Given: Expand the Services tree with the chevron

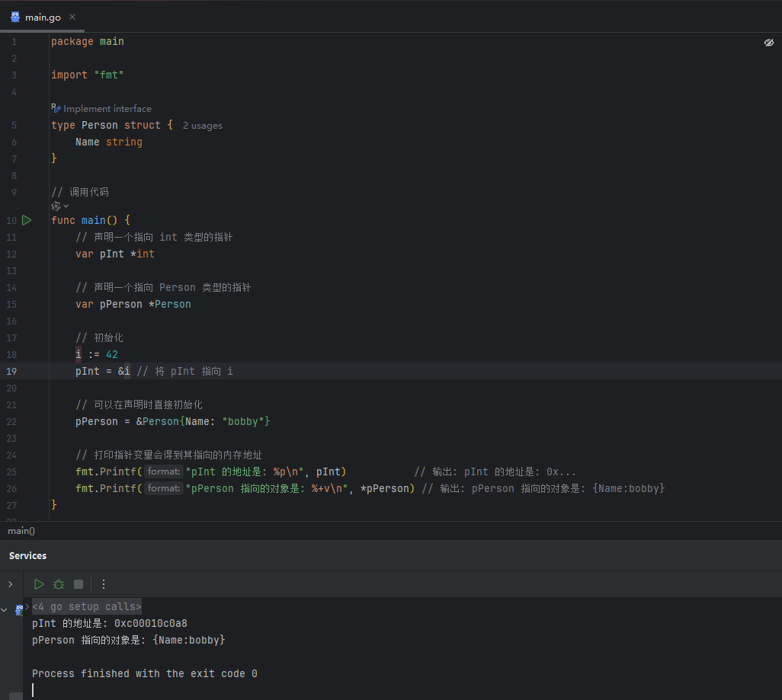Looking at the screenshot, I should (x=11, y=584).
